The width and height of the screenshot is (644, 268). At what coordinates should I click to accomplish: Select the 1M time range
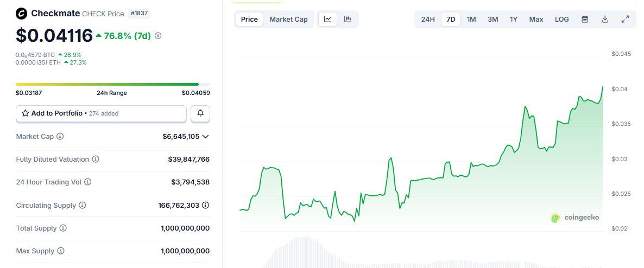coord(471,20)
